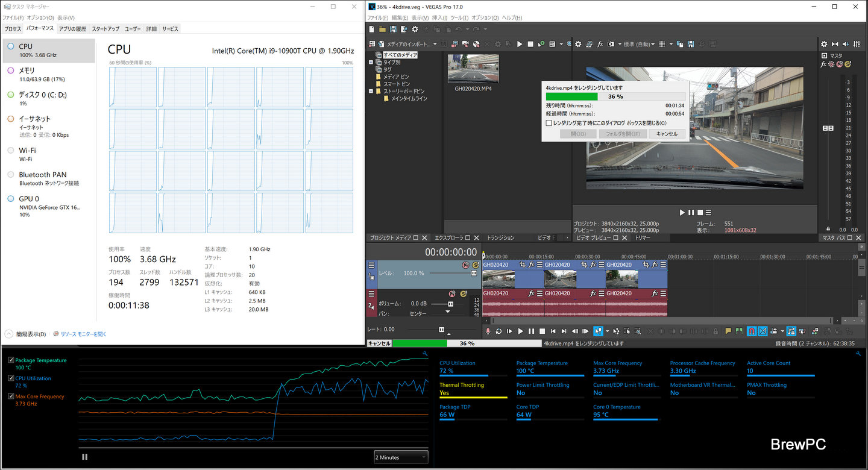This screenshot has height=470, width=868.
Task: Open the ツール menu in VEGAS Pro
Action: [459, 18]
